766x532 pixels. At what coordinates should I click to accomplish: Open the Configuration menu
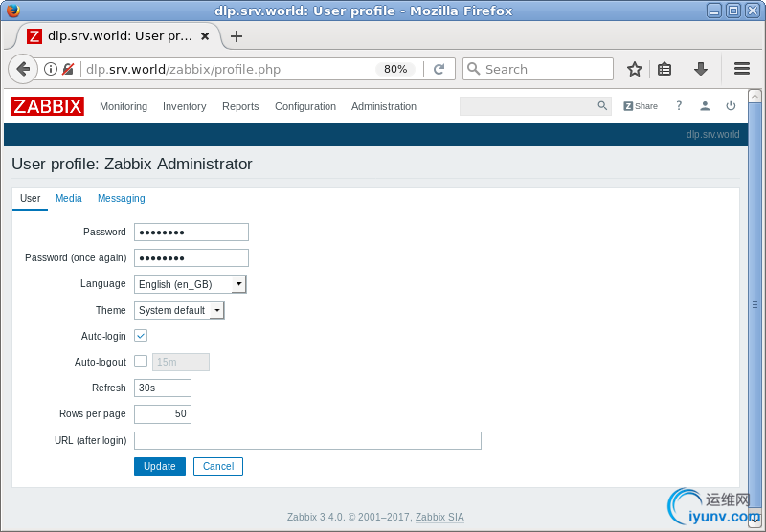point(305,106)
